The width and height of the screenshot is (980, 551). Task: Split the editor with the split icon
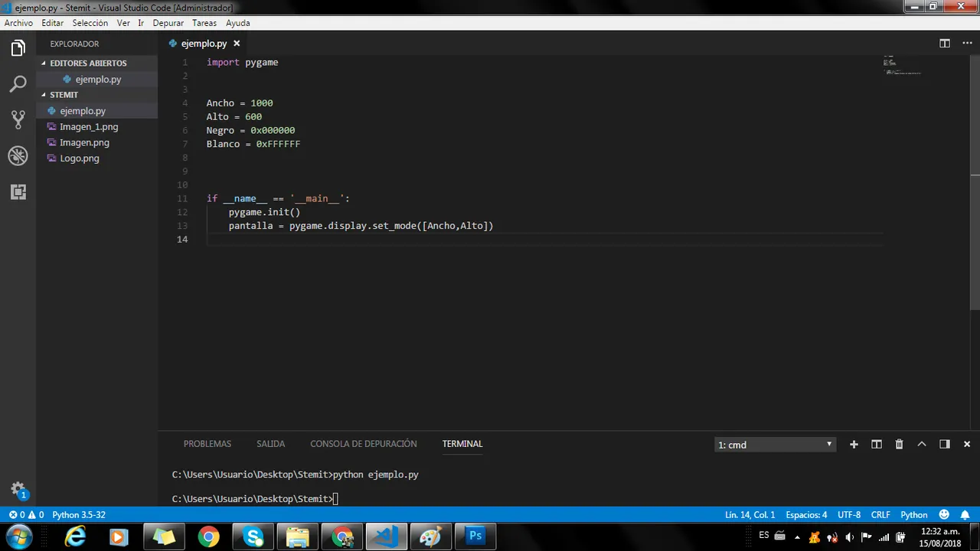pos(944,44)
